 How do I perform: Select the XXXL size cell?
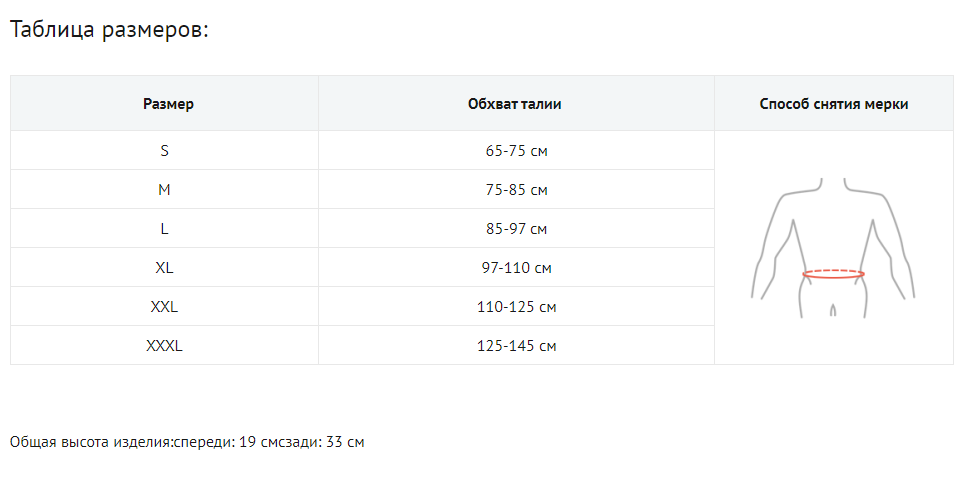coord(164,346)
